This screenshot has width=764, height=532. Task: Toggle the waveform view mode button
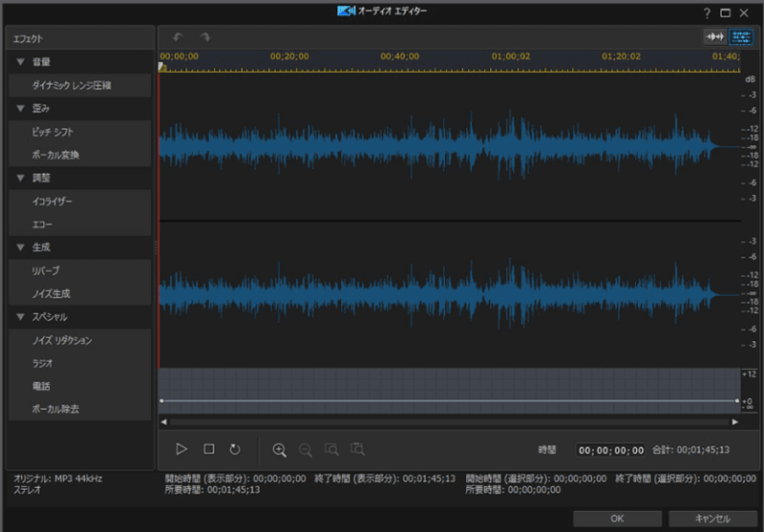714,37
